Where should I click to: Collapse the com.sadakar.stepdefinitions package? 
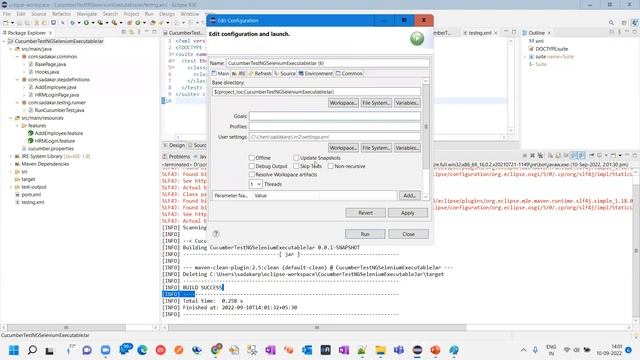(x=18, y=80)
